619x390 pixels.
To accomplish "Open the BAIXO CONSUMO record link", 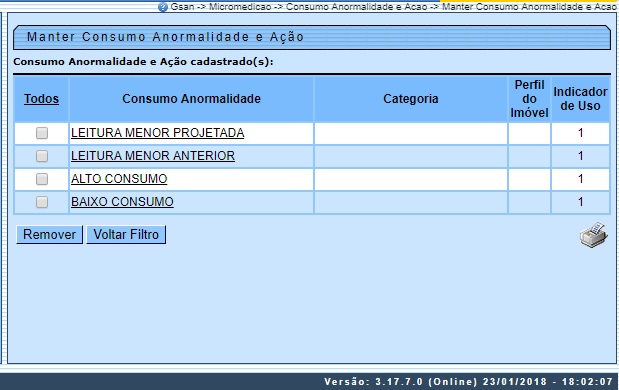I will pyautogui.click(x=122, y=201).
